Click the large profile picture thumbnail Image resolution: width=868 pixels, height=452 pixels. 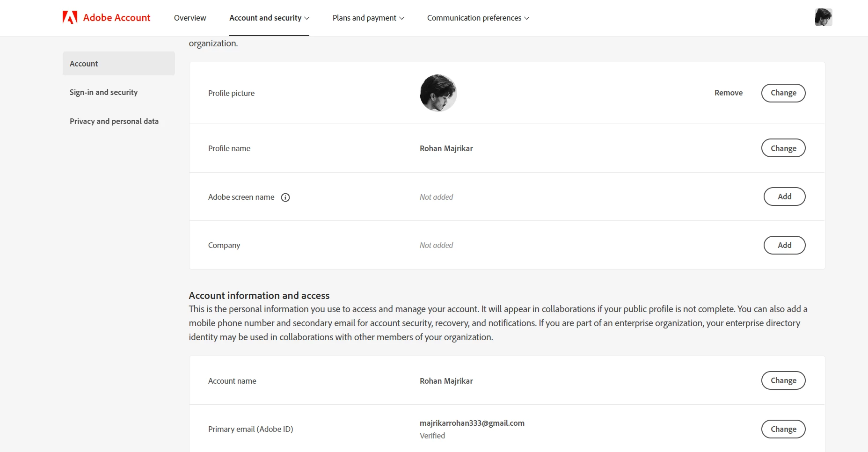(x=438, y=93)
